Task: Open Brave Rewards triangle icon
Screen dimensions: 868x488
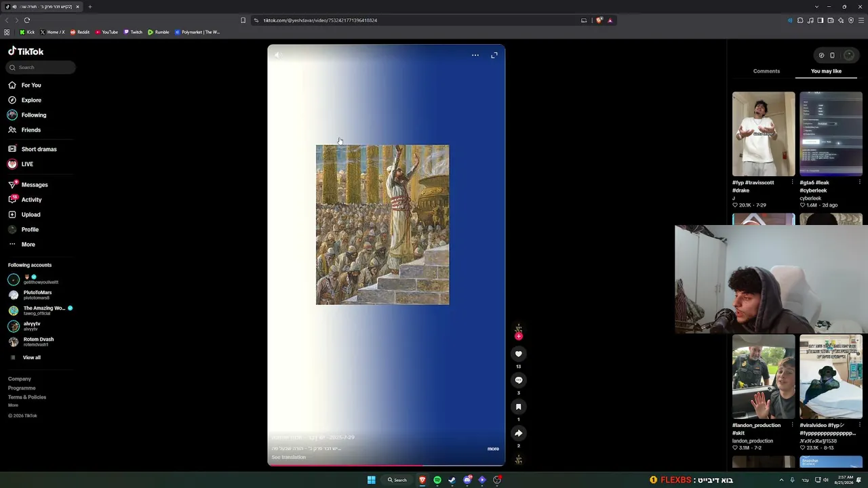Action: [610, 20]
